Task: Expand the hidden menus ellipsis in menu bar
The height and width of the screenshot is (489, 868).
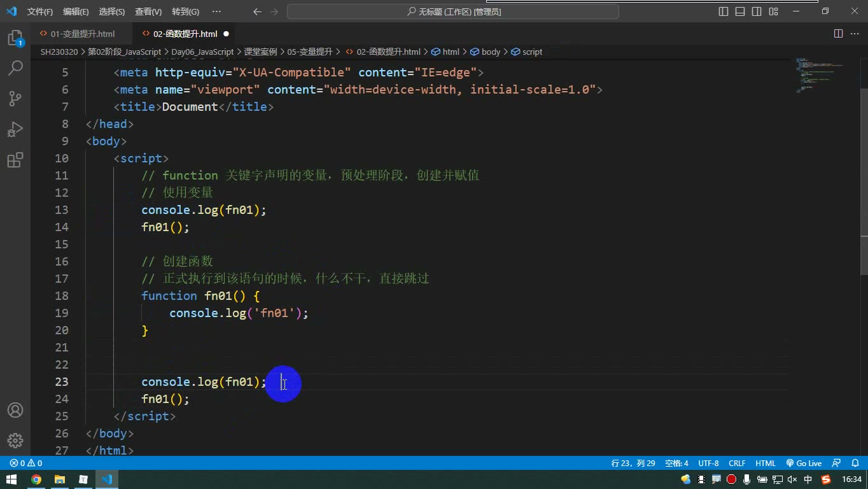Action: click(x=216, y=11)
